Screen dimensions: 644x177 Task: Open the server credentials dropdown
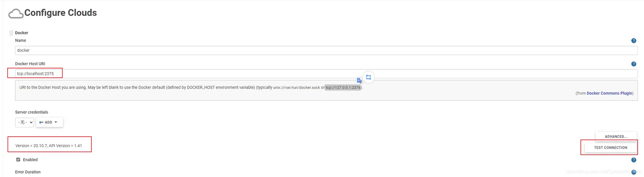coord(25,122)
